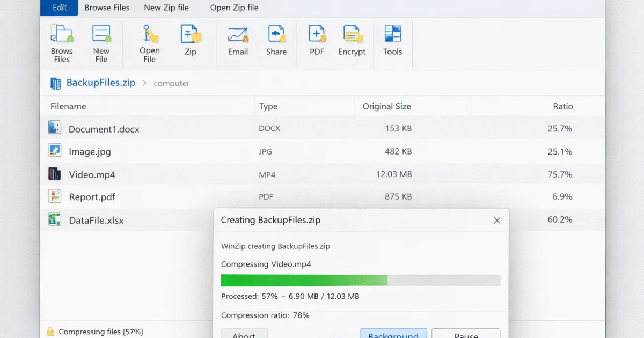The image size is (644, 338).
Task: Select the Encrypt tool icon
Action: pos(352,34)
